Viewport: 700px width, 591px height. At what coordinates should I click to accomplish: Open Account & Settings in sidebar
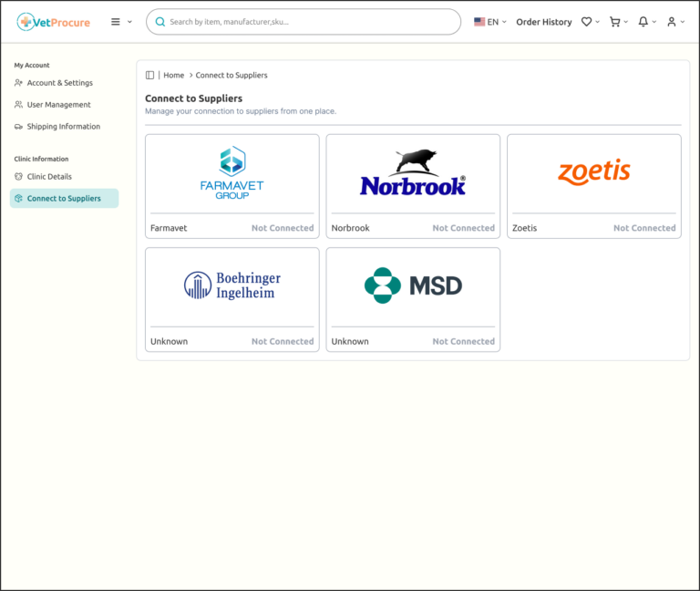pyautogui.click(x=60, y=83)
